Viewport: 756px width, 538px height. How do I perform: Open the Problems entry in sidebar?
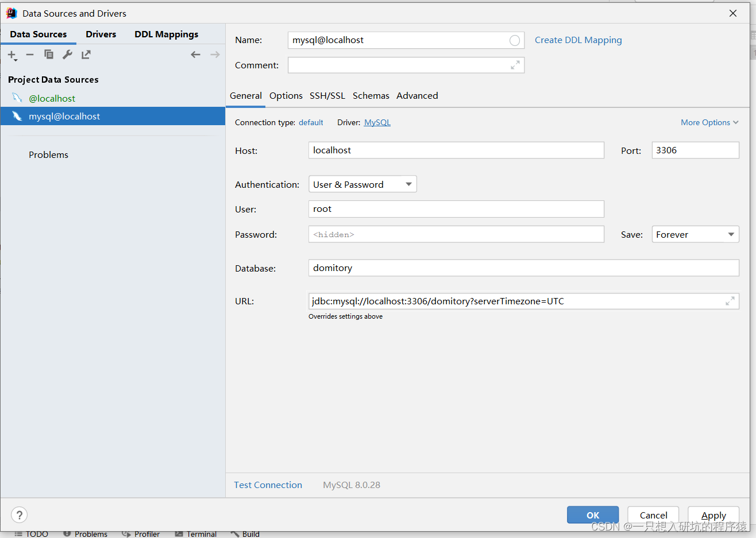click(x=48, y=154)
